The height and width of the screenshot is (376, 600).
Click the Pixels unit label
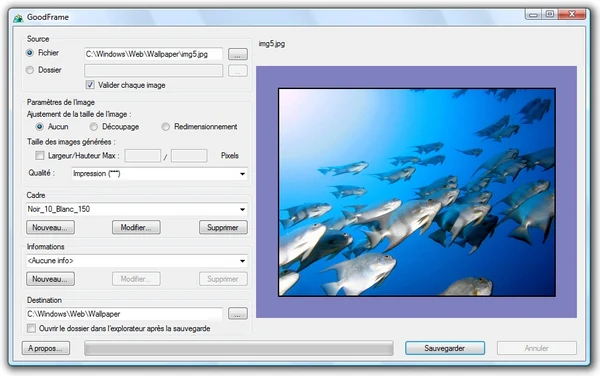point(230,156)
